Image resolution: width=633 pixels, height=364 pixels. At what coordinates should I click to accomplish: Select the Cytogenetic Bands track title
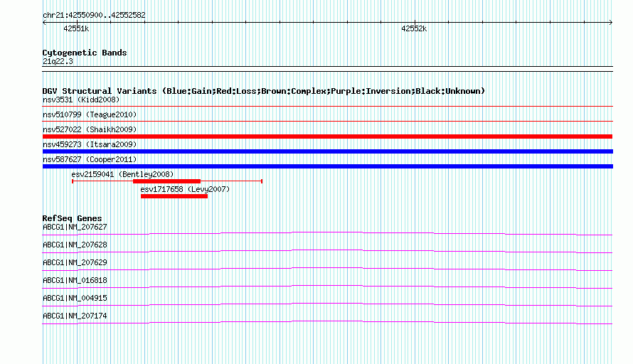point(85,53)
